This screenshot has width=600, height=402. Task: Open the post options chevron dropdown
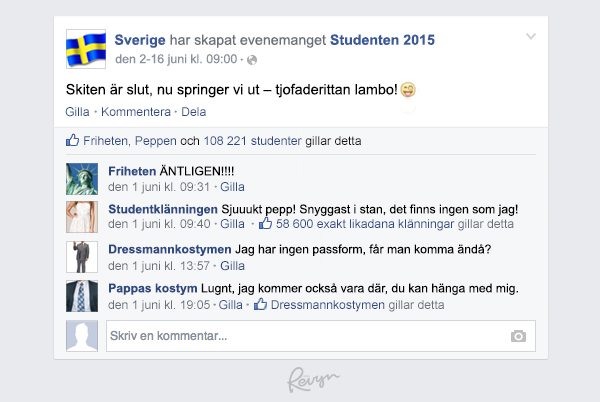(531, 36)
